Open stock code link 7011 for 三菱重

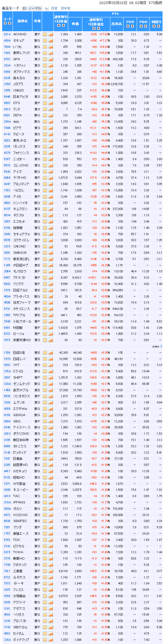(7, 571)
